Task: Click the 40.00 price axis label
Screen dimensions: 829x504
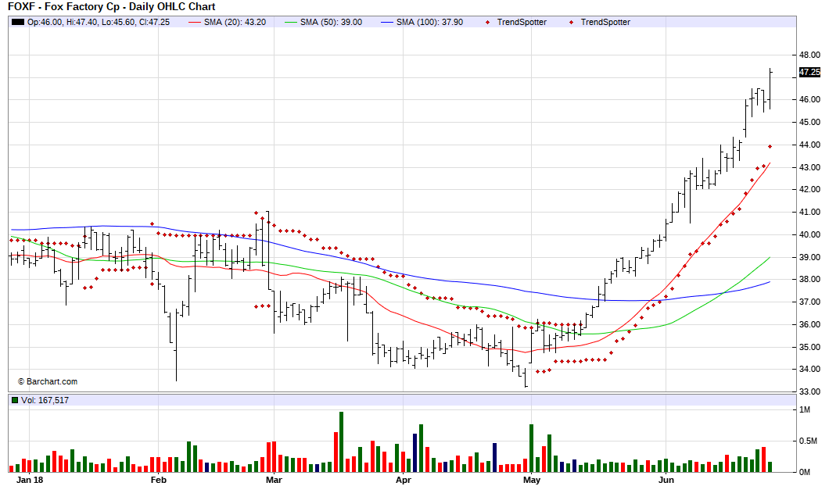Action: [x=810, y=234]
